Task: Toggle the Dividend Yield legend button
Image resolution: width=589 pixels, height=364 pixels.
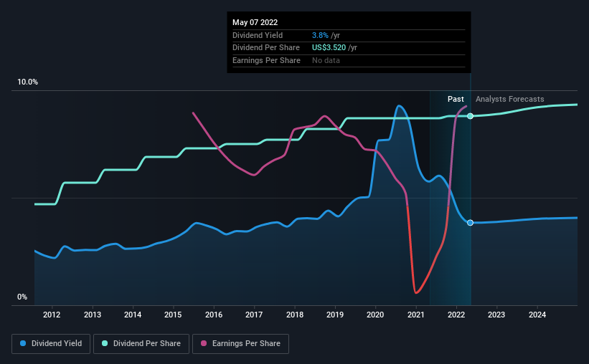Action: pos(52,344)
